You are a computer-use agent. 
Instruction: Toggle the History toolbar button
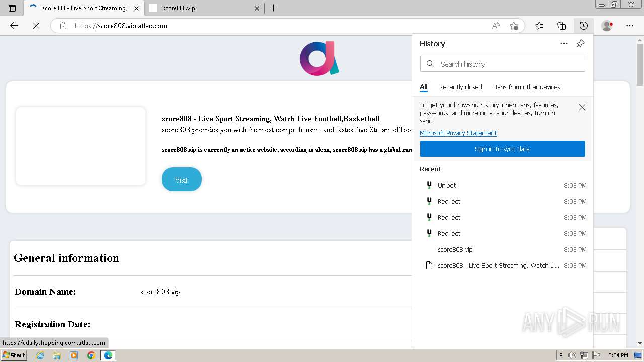584,26
